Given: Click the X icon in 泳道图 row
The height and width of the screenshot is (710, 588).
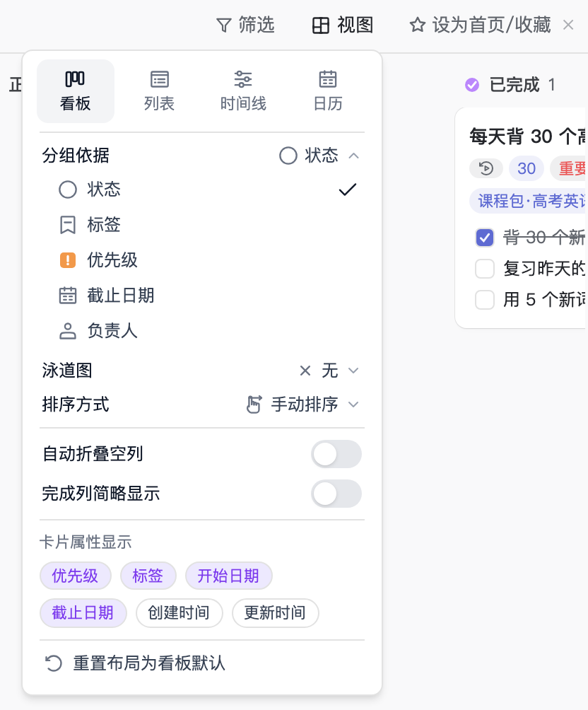Looking at the screenshot, I should (x=305, y=371).
